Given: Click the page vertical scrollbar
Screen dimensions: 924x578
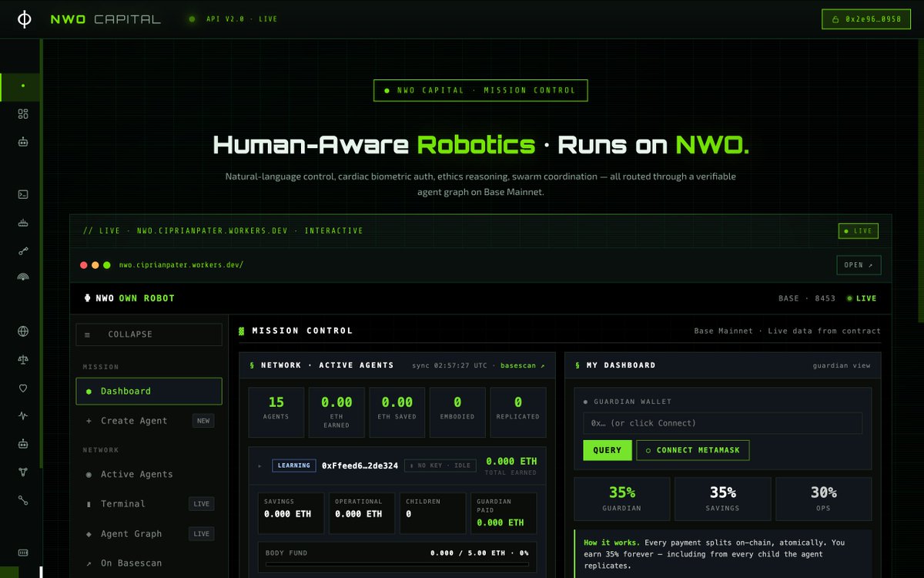Looking at the screenshot, I should click(921, 181).
